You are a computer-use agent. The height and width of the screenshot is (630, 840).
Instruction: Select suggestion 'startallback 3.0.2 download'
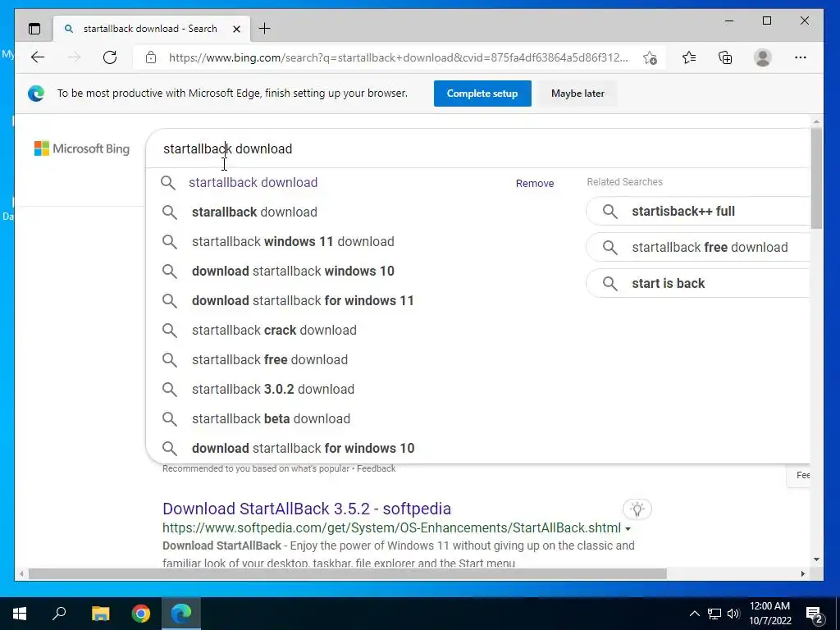point(273,389)
